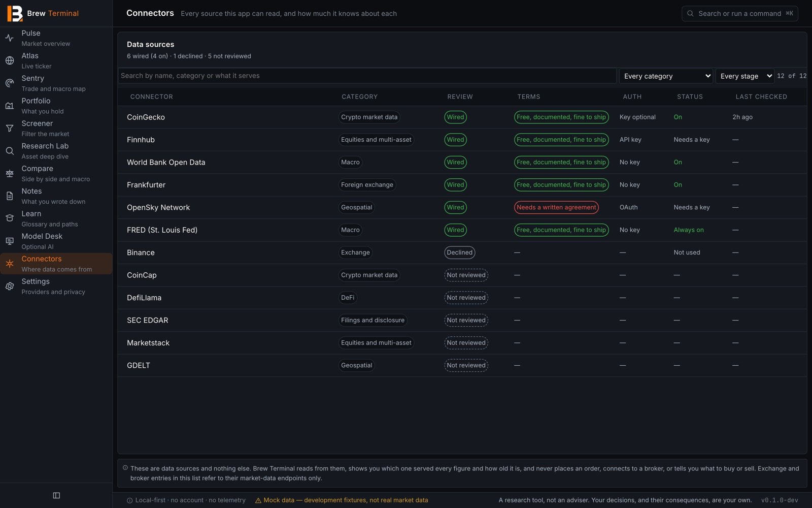This screenshot has width=812, height=508.
Task: Click CoinGecko's 2h ago last checked value
Action: tap(742, 117)
